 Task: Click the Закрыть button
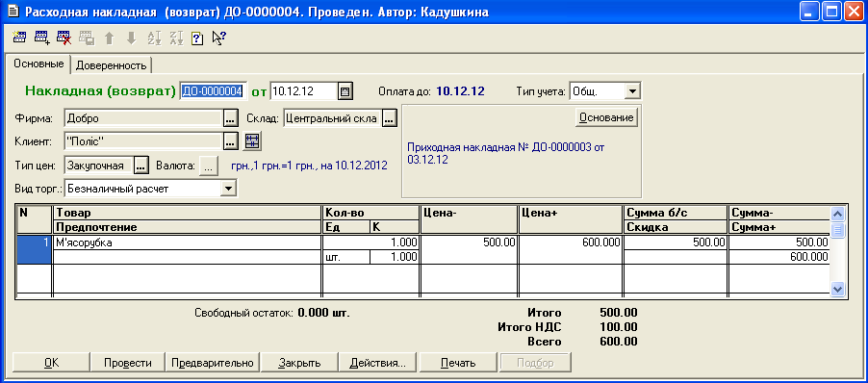coord(299,363)
